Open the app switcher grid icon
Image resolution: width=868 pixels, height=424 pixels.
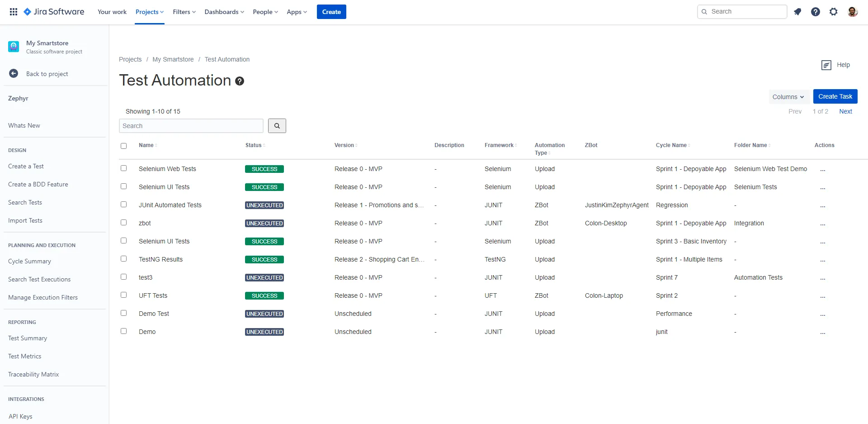(14, 12)
